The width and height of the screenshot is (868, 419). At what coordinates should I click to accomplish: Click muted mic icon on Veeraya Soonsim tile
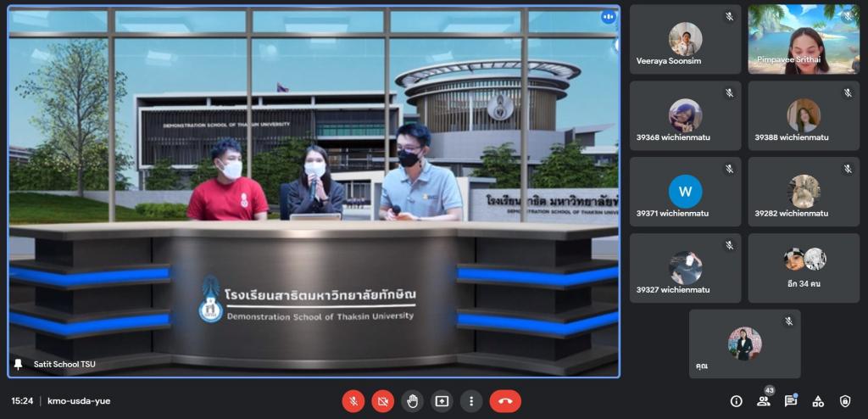click(x=729, y=17)
